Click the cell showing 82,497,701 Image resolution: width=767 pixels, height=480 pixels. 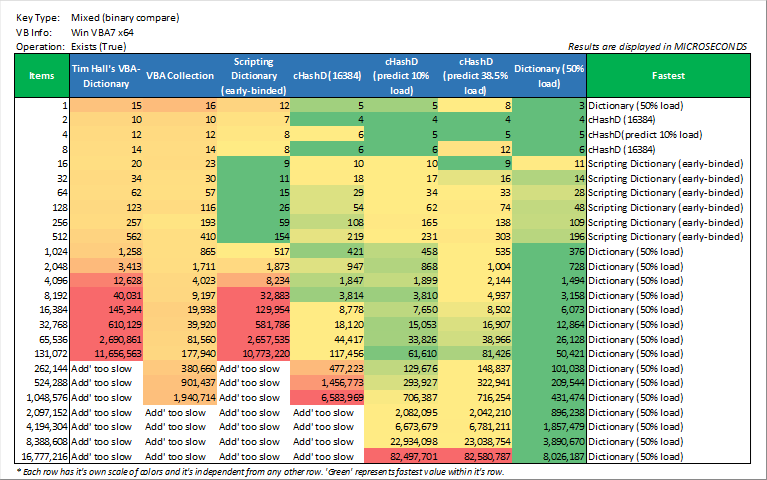[402, 455]
